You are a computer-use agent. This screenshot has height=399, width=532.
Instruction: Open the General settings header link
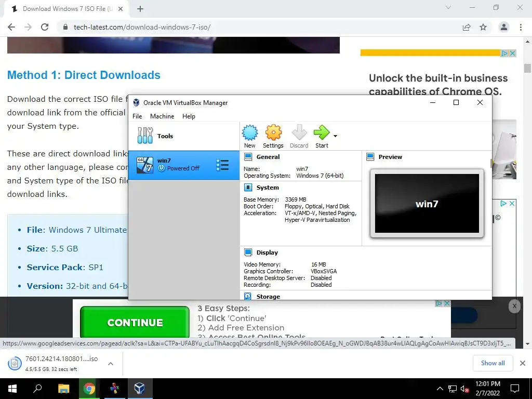coord(268,157)
